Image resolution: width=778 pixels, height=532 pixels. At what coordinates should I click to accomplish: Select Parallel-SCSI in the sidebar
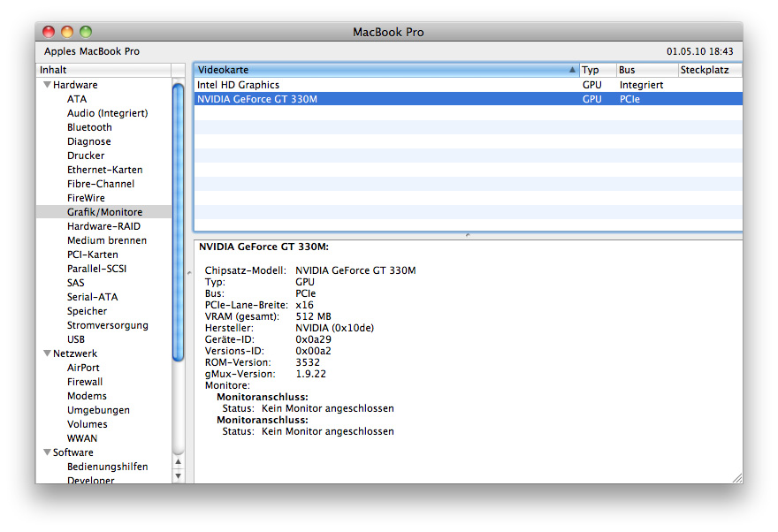96,269
